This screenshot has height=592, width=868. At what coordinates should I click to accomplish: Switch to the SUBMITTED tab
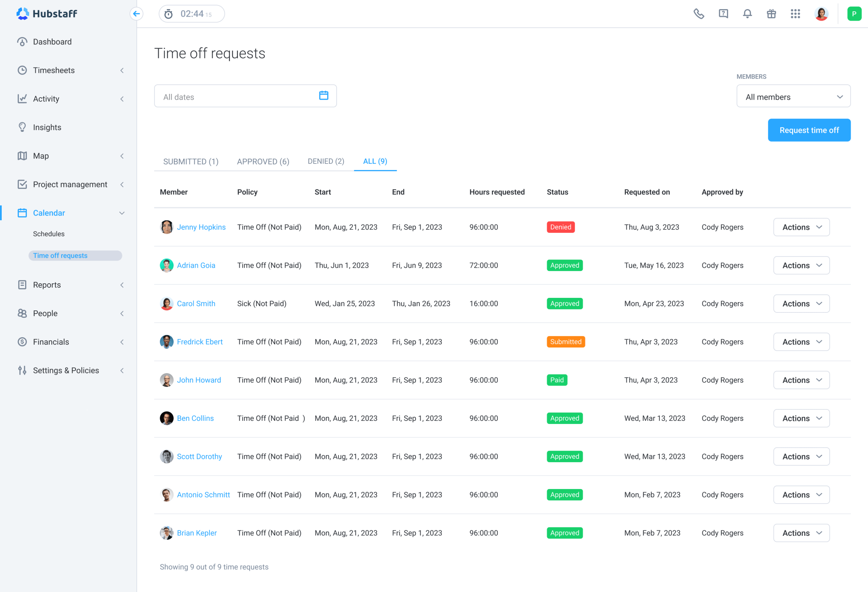click(x=189, y=161)
